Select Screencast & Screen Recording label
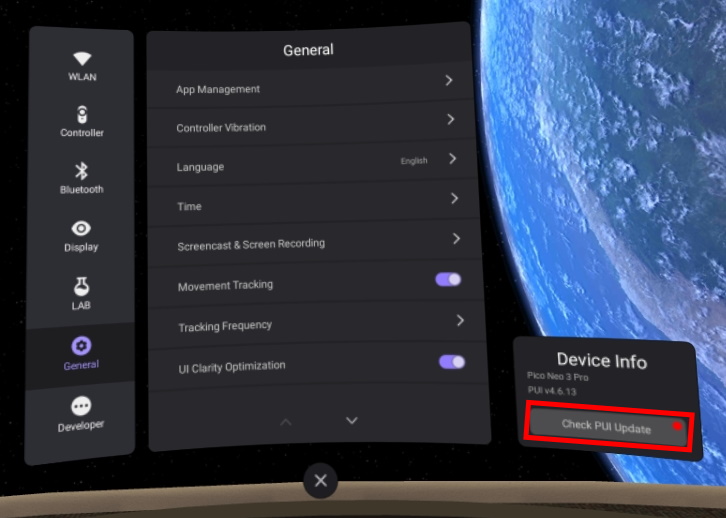The image size is (726, 518). click(x=251, y=244)
